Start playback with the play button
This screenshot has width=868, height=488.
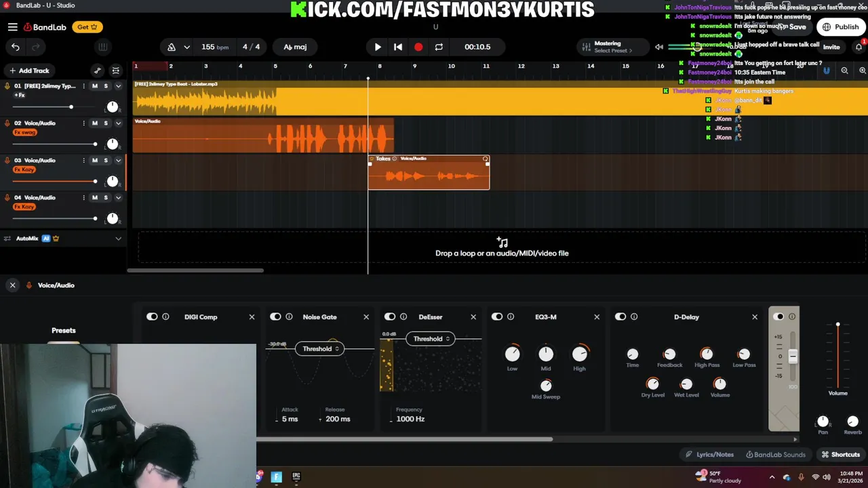(x=378, y=47)
